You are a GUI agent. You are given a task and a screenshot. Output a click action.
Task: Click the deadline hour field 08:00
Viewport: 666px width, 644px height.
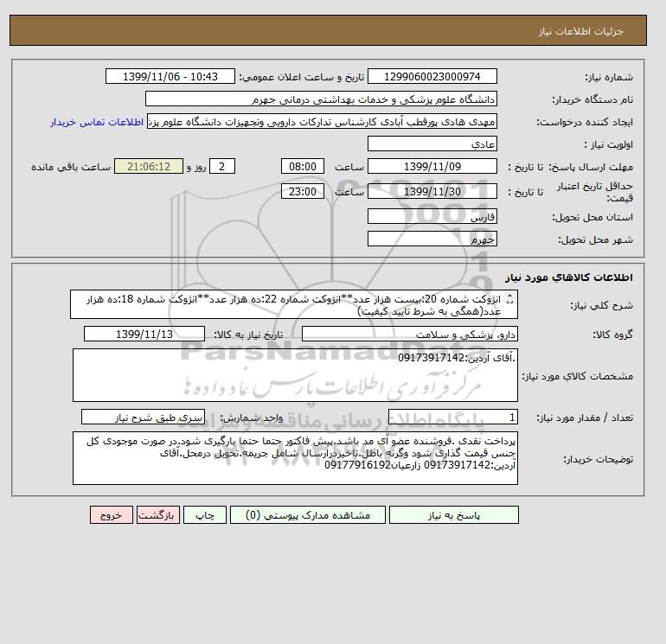[303, 167]
